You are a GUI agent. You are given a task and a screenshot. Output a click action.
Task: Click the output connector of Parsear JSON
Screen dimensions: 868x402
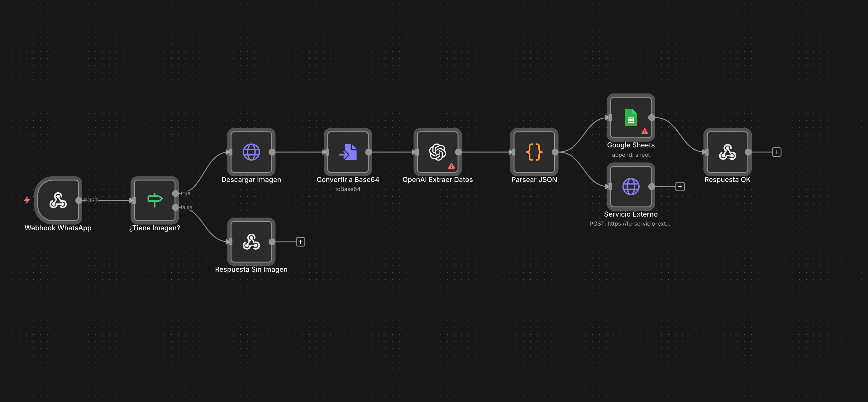(x=555, y=152)
